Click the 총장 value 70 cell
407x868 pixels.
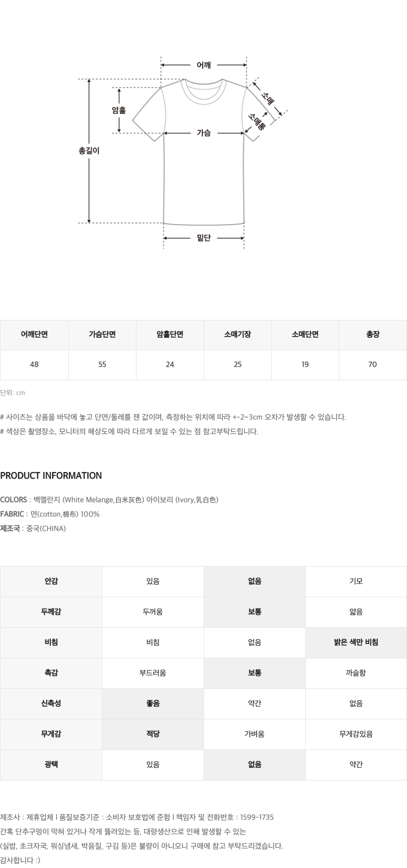[373, 365]
